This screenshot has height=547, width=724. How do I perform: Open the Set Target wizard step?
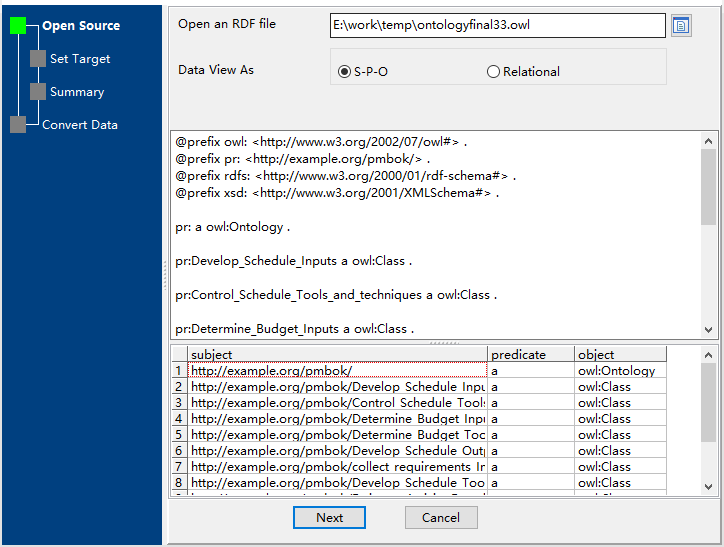[x=80, y=59]
